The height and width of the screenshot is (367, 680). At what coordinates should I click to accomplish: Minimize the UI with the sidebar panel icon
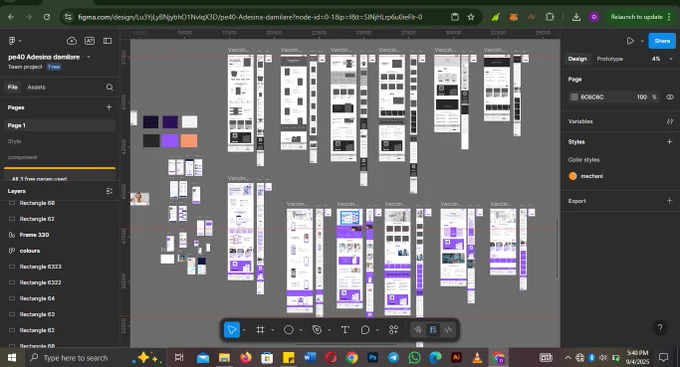point(107,41)
